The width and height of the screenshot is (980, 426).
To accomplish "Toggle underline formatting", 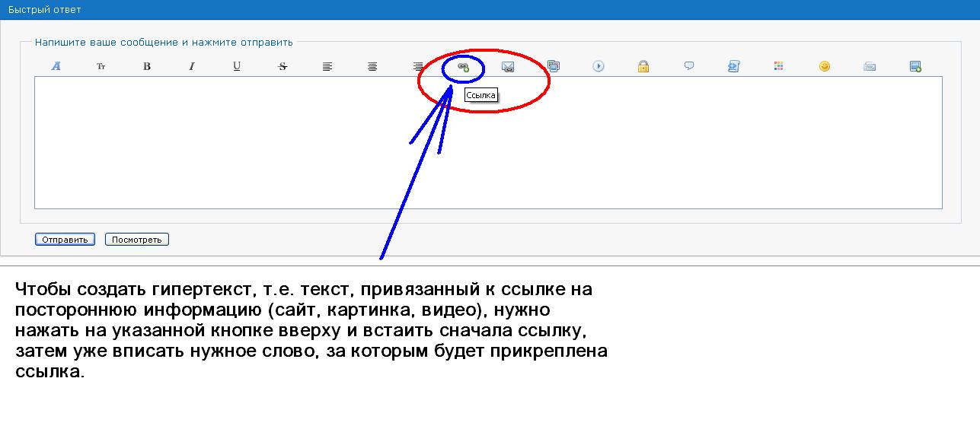I will (x=237, y=66).
